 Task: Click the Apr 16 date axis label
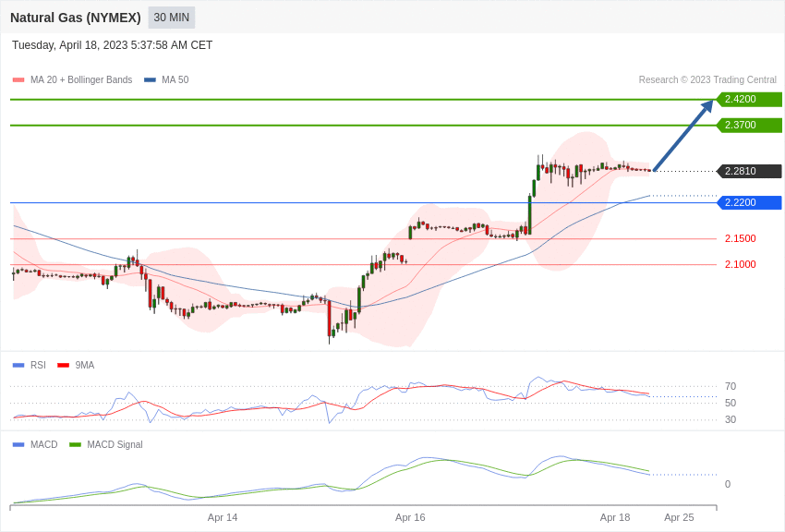point(410,517)
